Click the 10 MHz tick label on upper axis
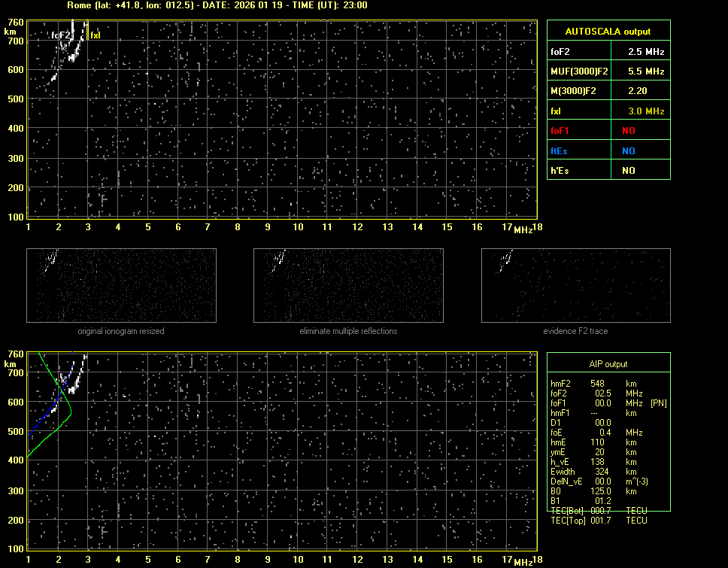This screenshot has width=728, height=568. (x=298, y=227)
